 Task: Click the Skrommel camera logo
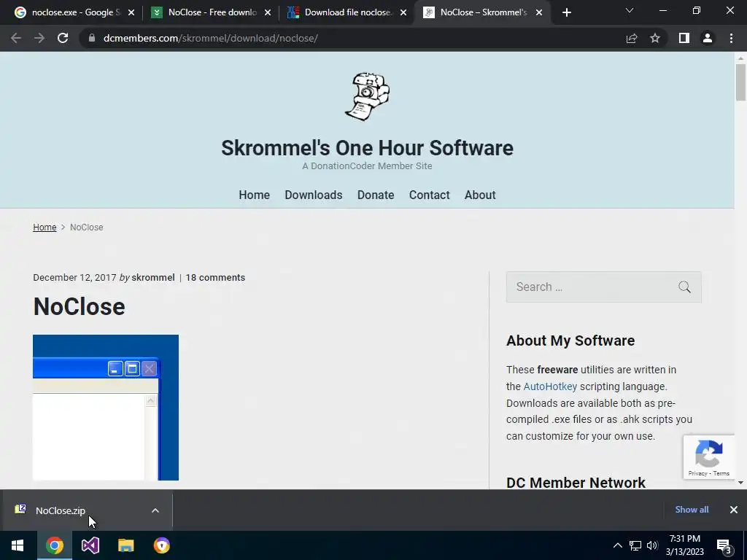point(367,97)
